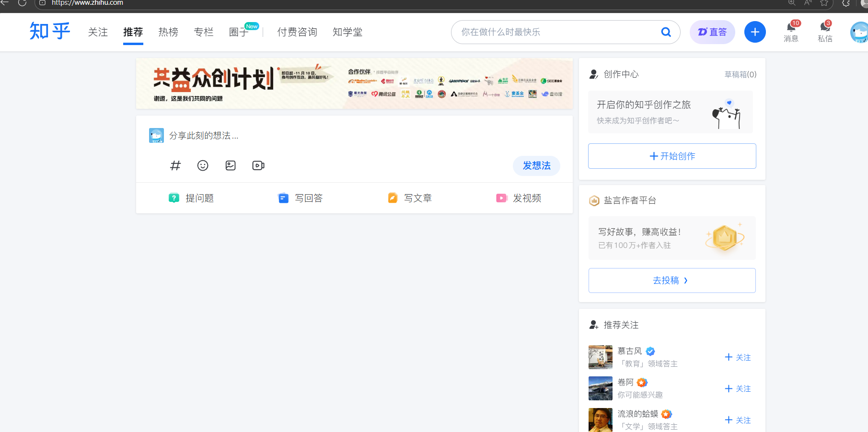Viewport: 868px width, 432px height.
Task: Click the search magnifier icon
Action: pos(666,32)
